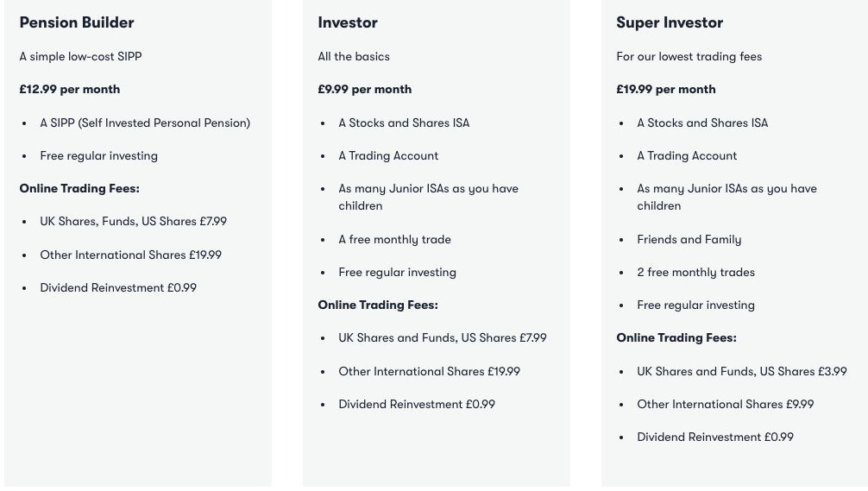The image size is (868, 491).
Task: Select the "2 free monthly trades" item
Action: click(x=696, y=272)
